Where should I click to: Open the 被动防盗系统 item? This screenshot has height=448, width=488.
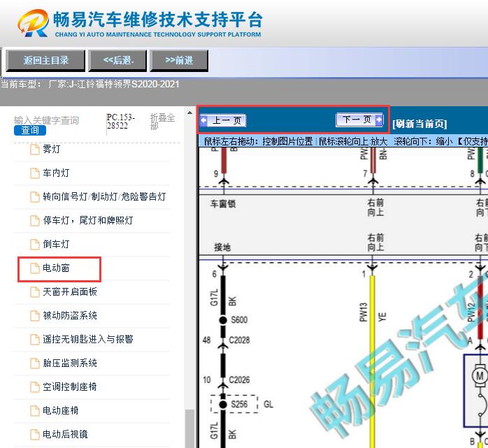click(70, 315)
